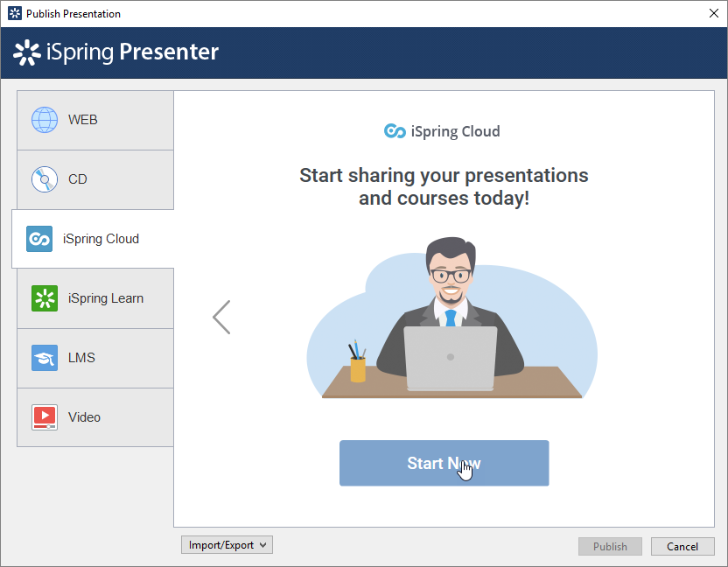Select the WEB globe icon
The image size is (728, 567).
(x=45, y=120)
